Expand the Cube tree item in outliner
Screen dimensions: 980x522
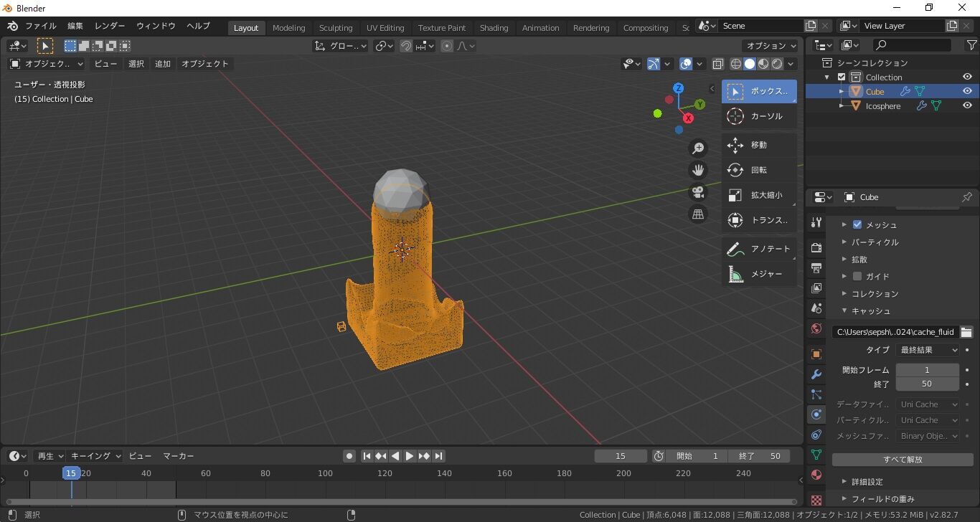coord(842,92)
